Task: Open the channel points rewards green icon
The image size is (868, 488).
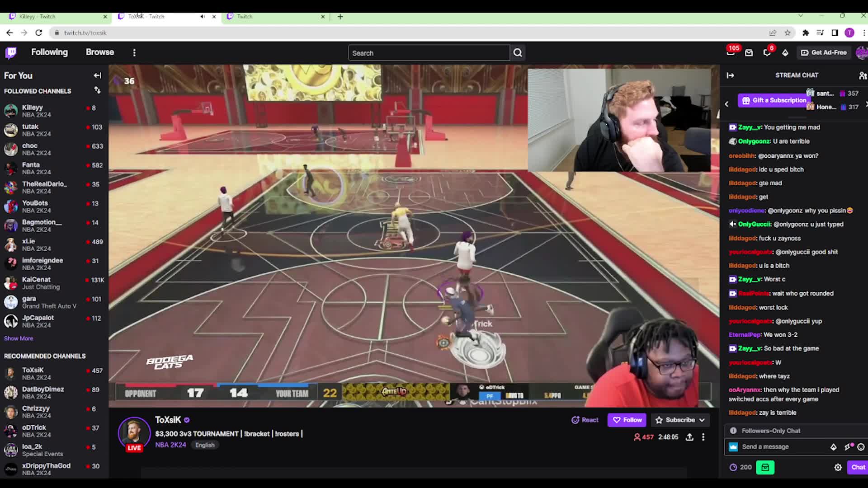Action: point(765,467)
